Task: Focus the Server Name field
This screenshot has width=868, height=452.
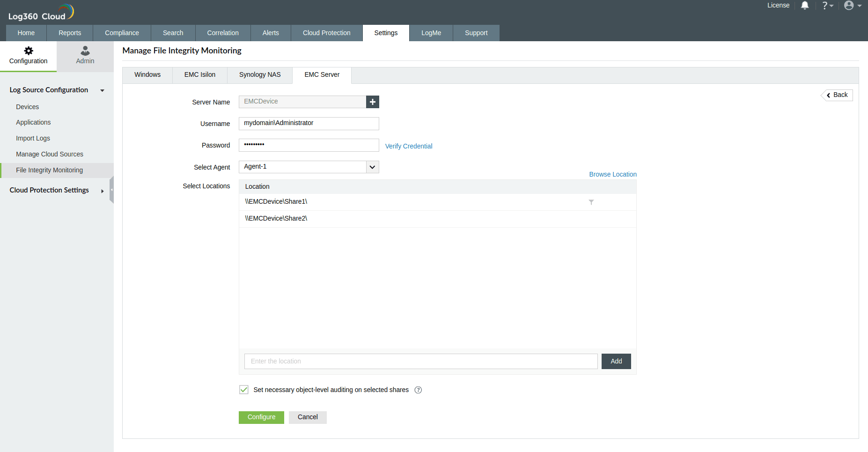Action: point(302,102)
